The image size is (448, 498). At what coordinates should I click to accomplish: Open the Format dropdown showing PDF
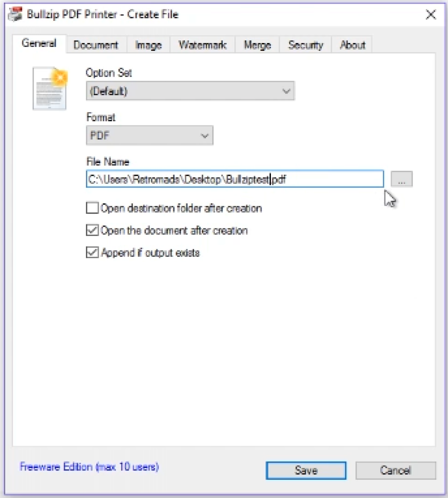[150, 135]
